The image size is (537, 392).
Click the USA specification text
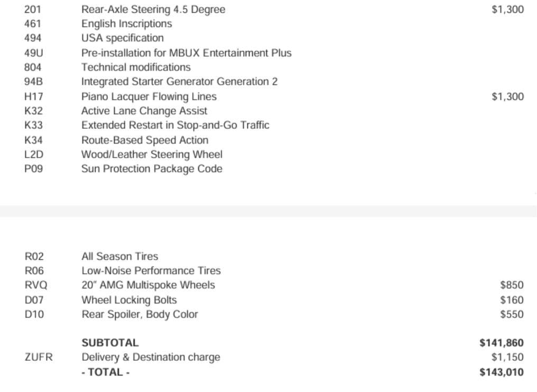point(122,38)
